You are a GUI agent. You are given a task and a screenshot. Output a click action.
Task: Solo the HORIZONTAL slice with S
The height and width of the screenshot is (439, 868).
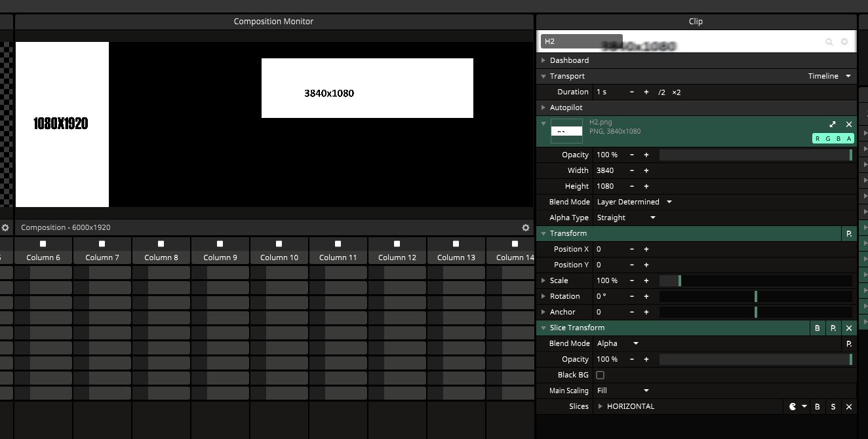(x=833, y=406)
